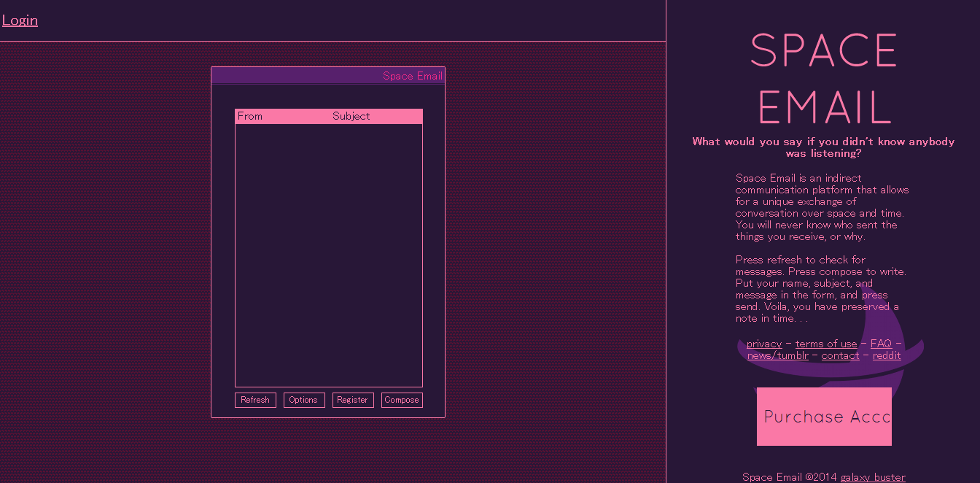Click the Purchase Account button
The image size is (980, 483).
click(824, 417)
